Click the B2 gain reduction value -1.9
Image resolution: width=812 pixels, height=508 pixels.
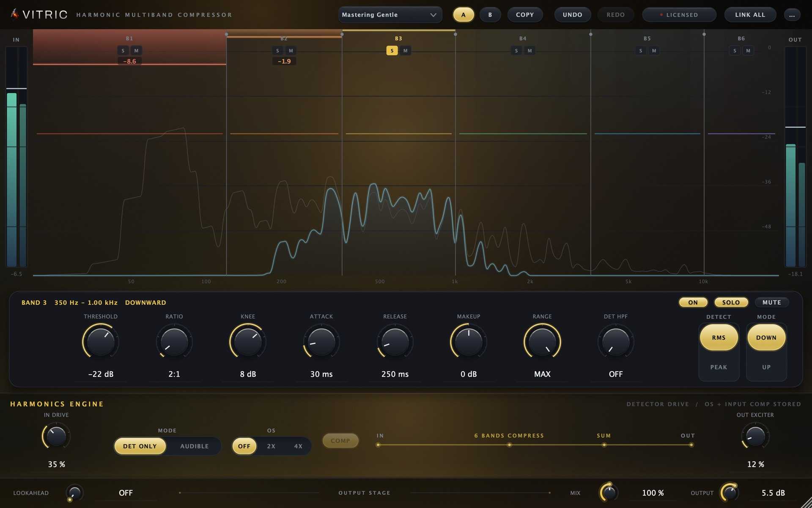coord(284,61)
